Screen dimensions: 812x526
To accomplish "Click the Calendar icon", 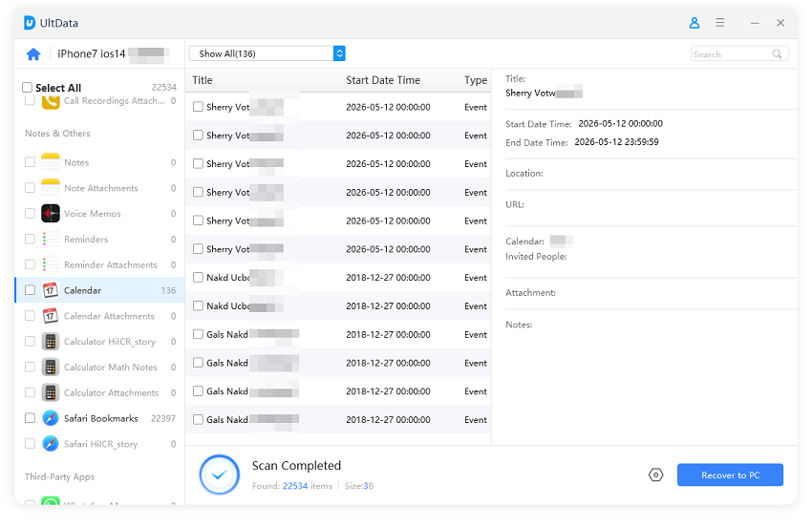I will pos(51,290).
